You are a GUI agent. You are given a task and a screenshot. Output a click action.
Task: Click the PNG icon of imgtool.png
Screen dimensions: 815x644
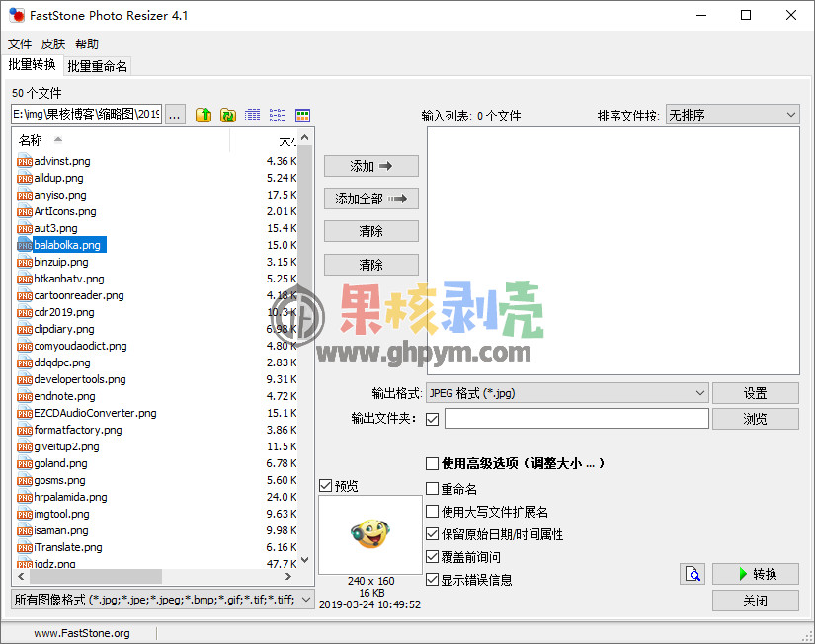[x=25, y=514]
